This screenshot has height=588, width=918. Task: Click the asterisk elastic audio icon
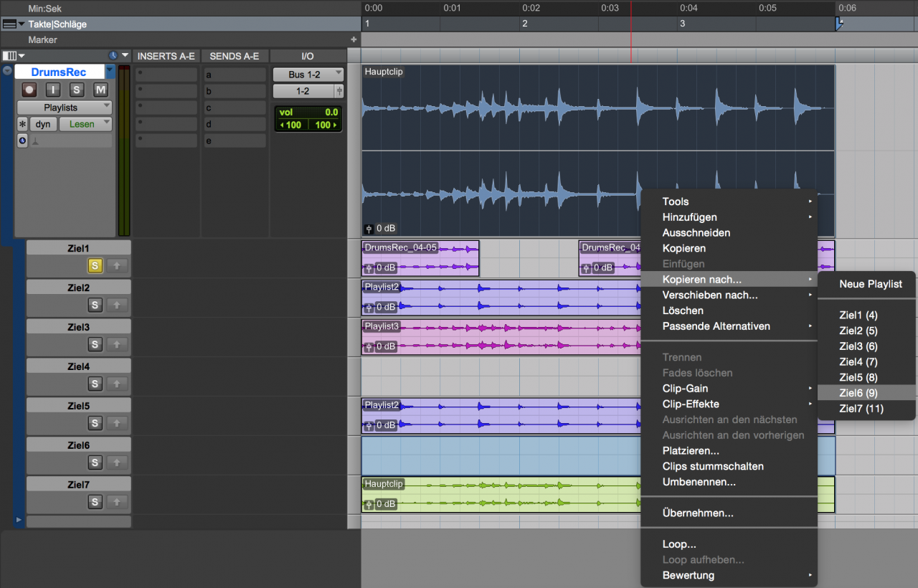[x=22, y=124]
